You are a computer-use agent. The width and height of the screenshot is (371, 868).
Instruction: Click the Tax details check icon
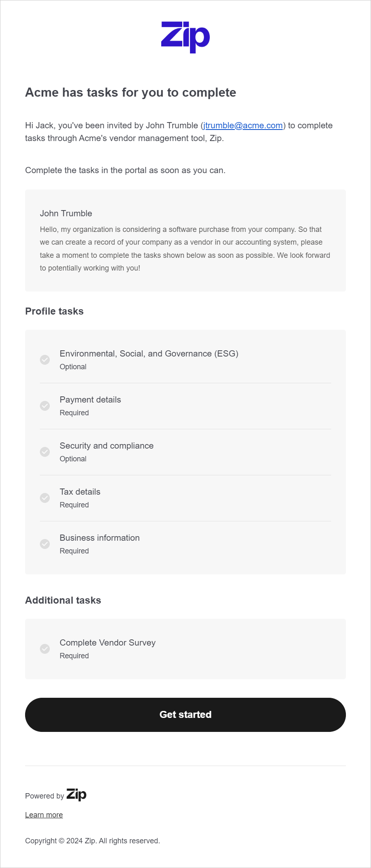(45, 498)
